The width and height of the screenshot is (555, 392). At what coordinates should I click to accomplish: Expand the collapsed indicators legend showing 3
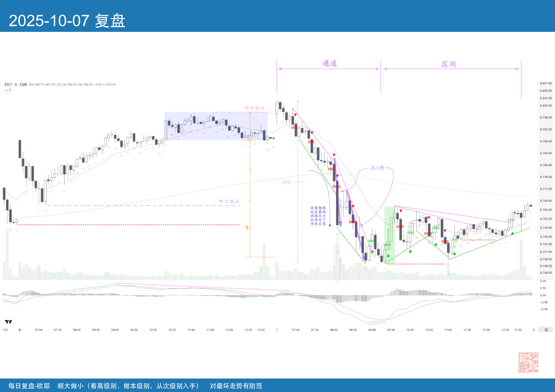pyautogui.click(x=8, y=90)
